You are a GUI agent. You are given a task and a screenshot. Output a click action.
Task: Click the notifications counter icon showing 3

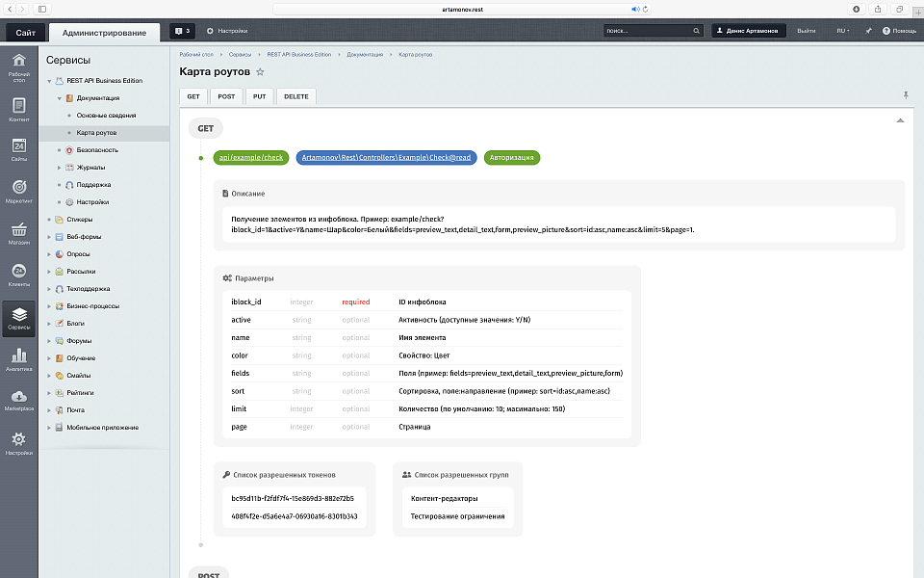tap(182, 31)
